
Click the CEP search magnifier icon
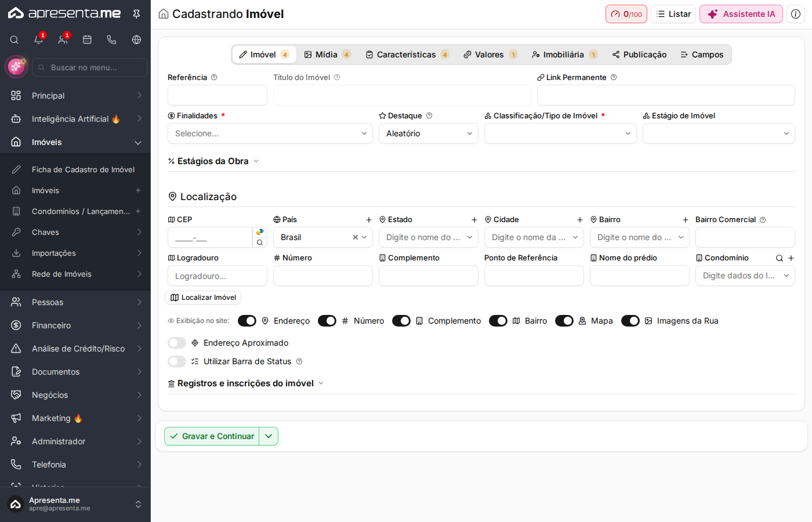(260, 243)
